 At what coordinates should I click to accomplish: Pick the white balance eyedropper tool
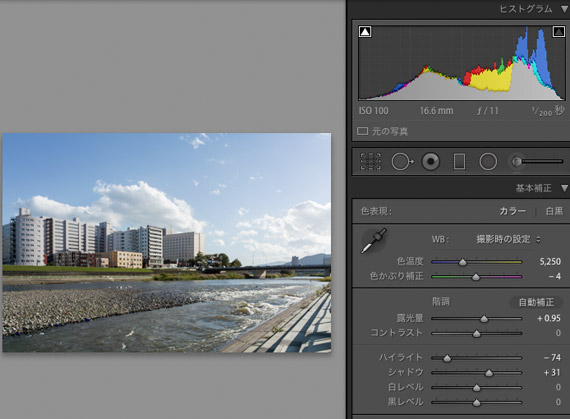(374, 241)
